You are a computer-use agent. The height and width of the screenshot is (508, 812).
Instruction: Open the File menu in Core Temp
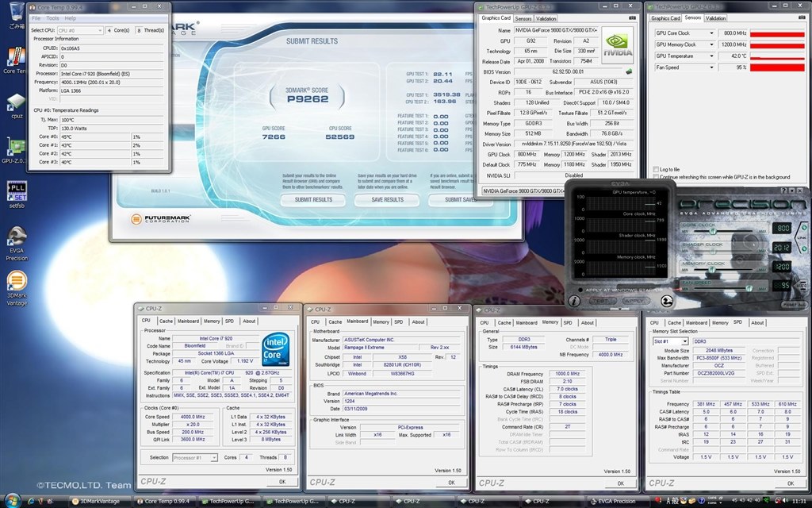coord(36,18)
